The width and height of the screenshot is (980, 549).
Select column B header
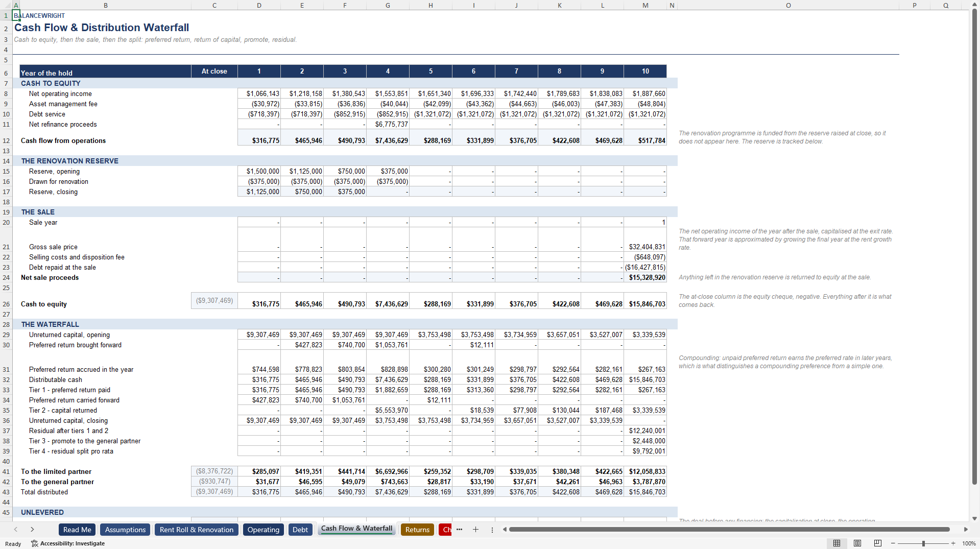coord(106,5)
